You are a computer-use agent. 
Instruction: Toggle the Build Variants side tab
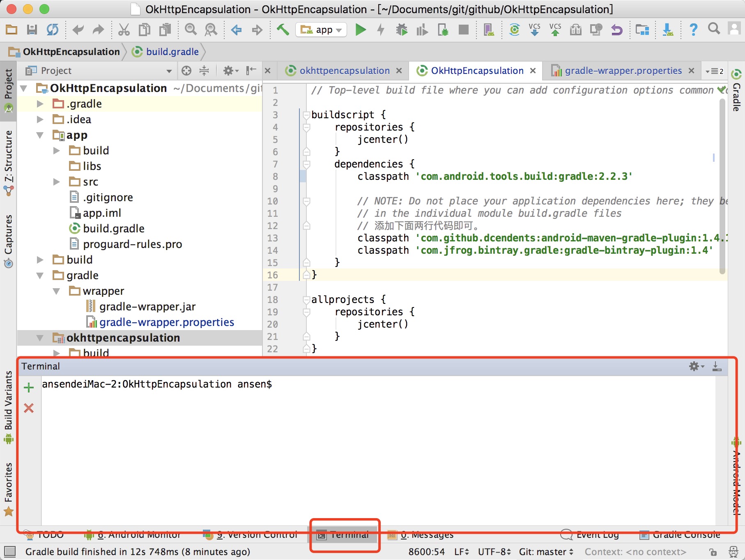pyautogui.click(x=8, y=407)
